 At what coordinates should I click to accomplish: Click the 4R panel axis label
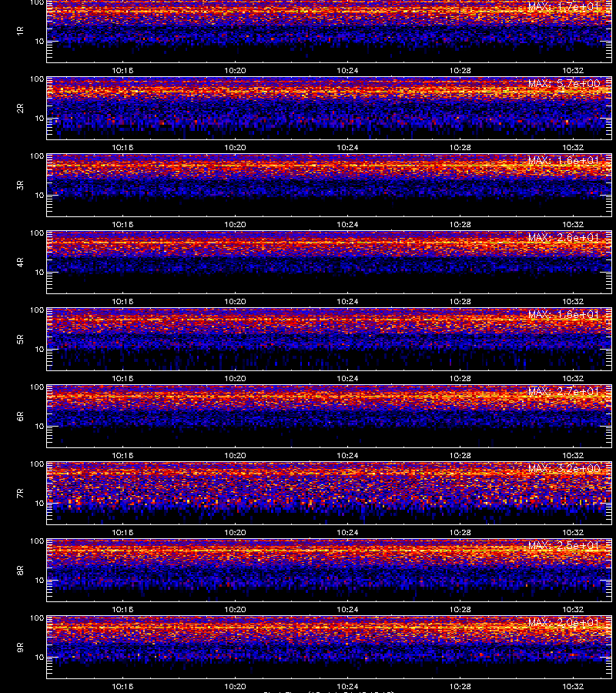20,262
